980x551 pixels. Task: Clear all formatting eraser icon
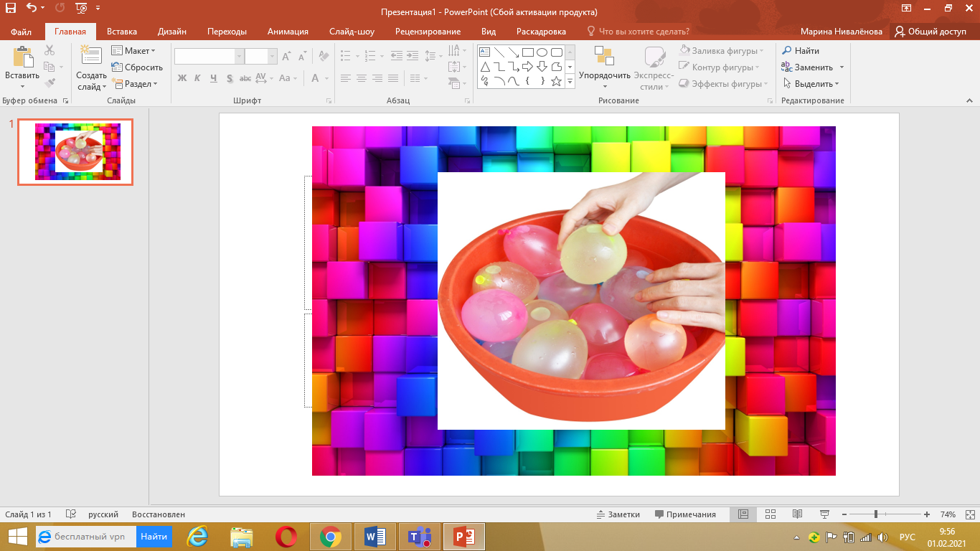(x=324, y=57)
